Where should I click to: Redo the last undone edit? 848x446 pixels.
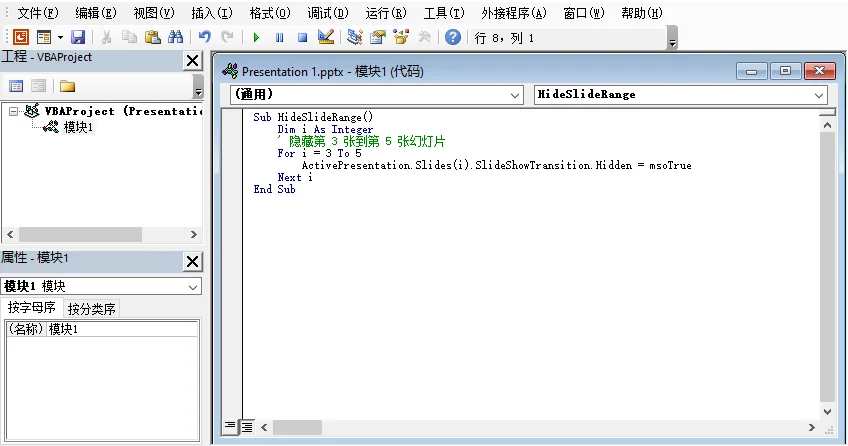pyautogui.click(x=228, y=37)
